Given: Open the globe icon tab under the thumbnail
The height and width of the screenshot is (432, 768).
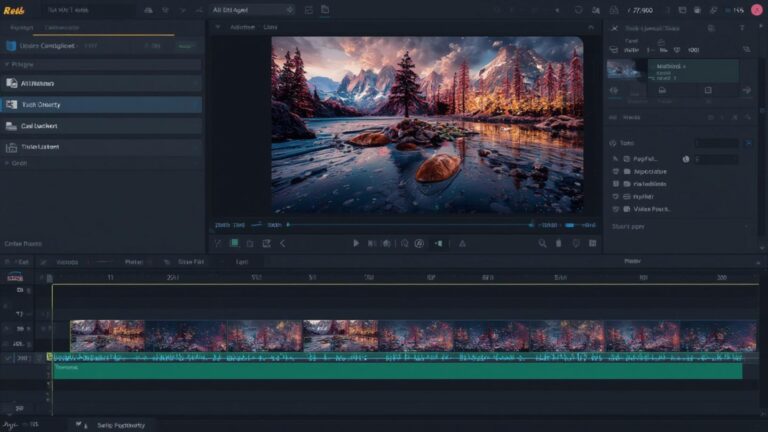Looking at the screenshot, I should pos(614,91).
